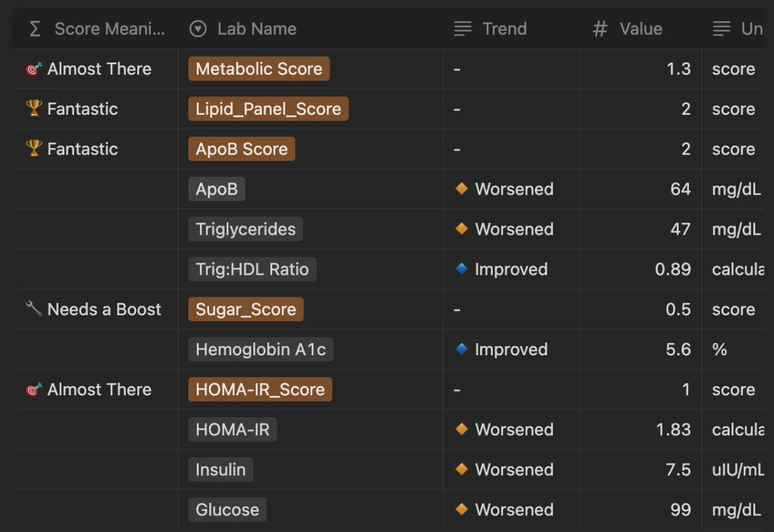This screenshot has height=532, width=774.
Task: Click the value 1.3 in Metabolic Score row
Action: (679, 69)
